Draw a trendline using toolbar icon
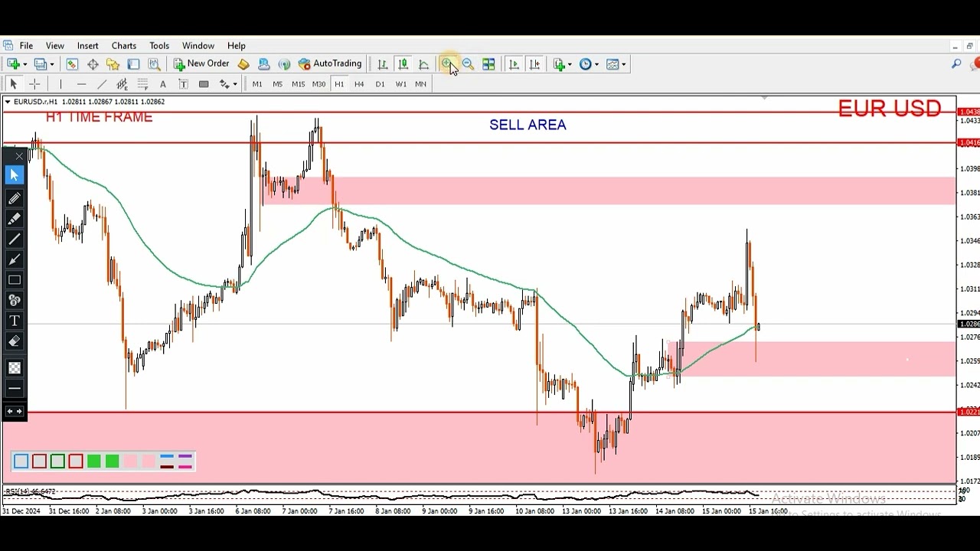 tap(102, 84)
